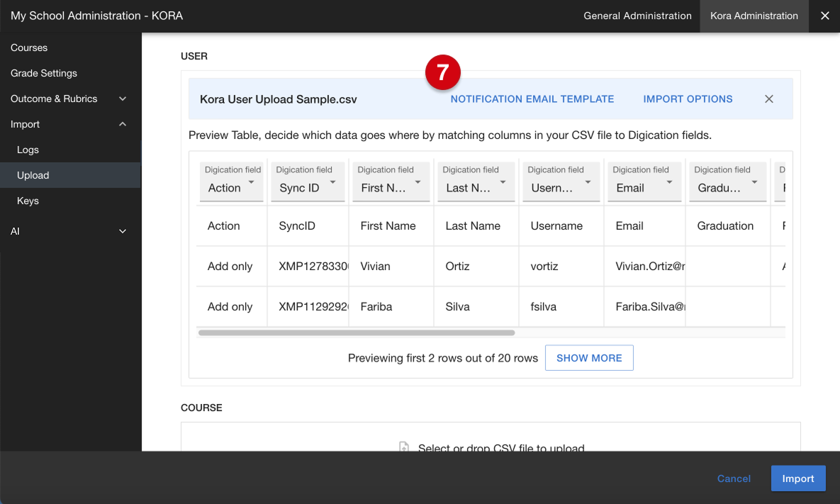
Task: Click Show More preview rows button
Action: coord(589,358)
